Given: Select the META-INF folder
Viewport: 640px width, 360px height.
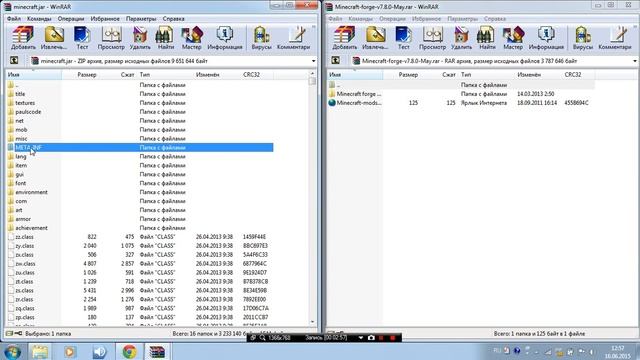Looking at the screenshot, I should (x=140, y=147).
